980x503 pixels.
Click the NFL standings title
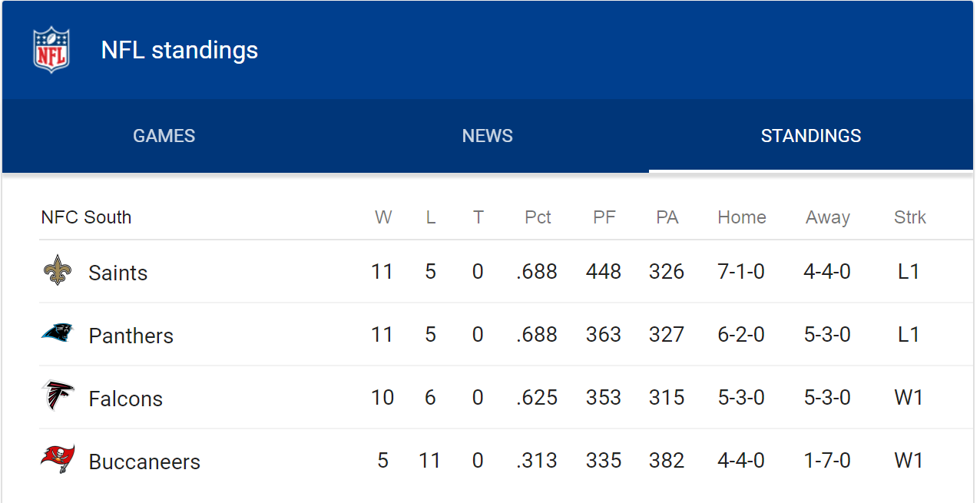[180, 50]
